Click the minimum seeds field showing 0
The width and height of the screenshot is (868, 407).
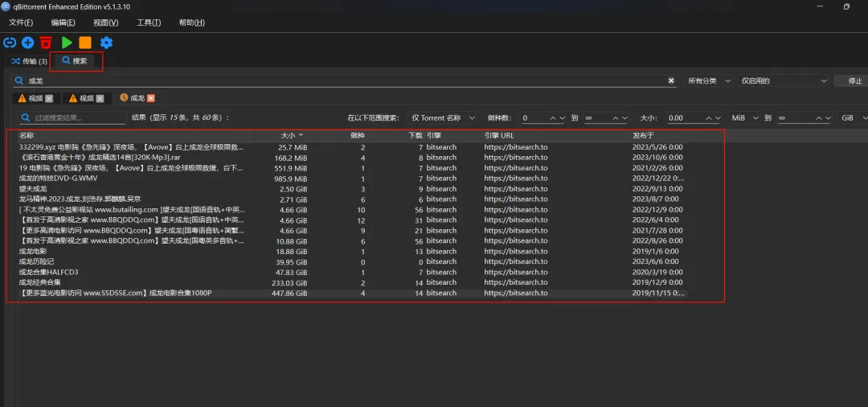[x=542, y=118]
